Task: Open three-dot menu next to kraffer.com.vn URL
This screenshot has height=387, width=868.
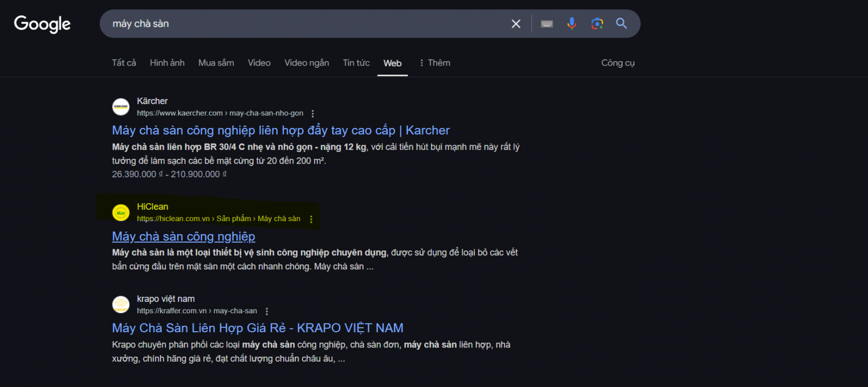Action: point(266,311)
